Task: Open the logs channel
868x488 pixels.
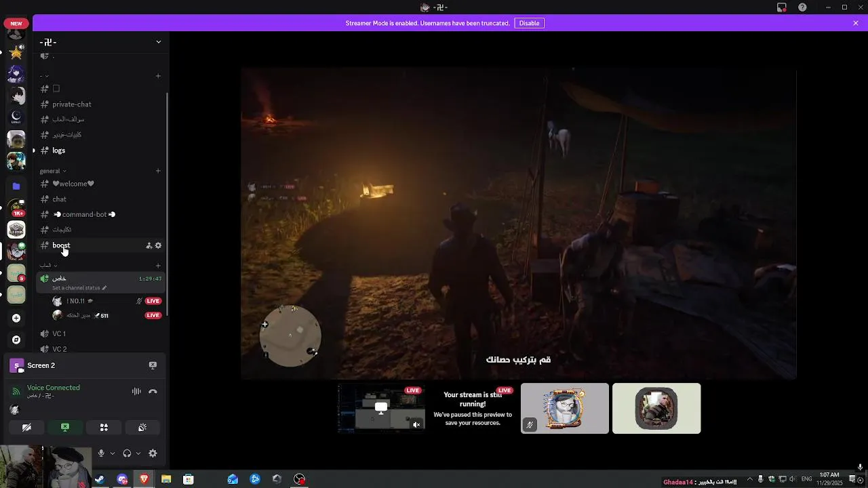Action: coord(100,150)
